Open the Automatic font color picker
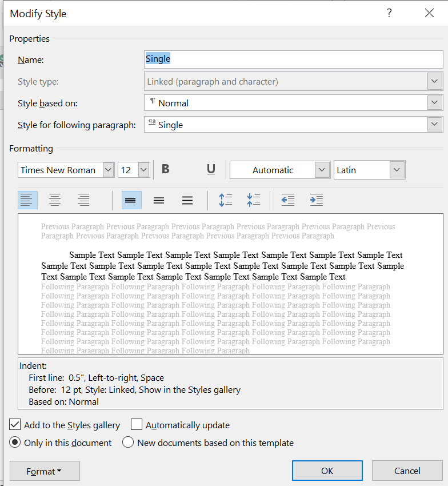This screenshot has height=486, width=448. tap(322, 170)
